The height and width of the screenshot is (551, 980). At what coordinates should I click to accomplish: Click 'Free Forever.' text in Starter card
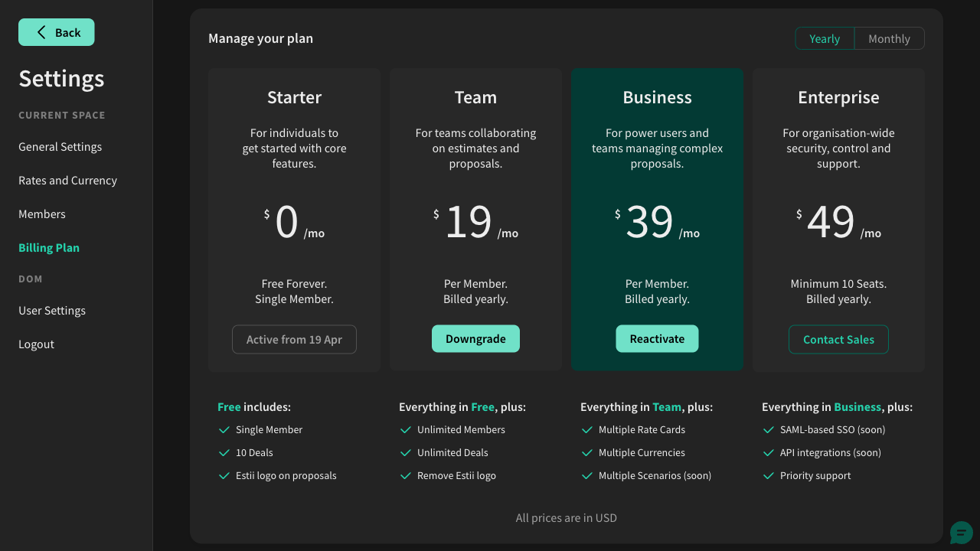294,284
